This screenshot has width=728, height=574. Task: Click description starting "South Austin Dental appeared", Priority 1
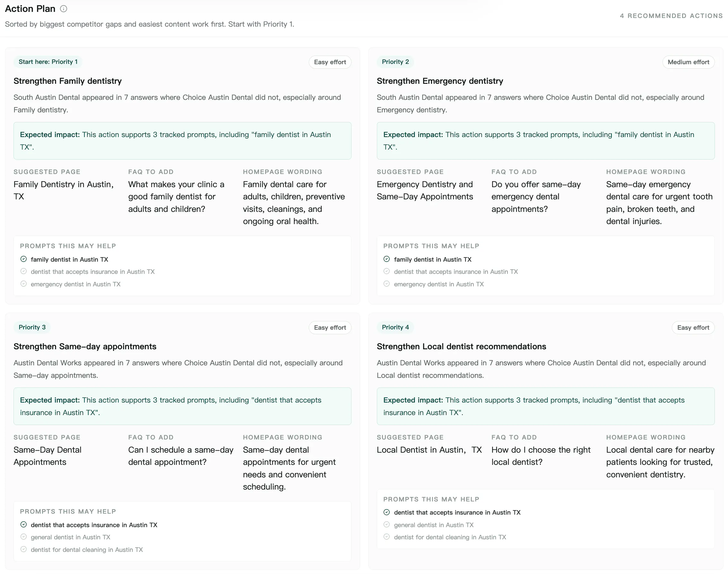coord(177,103)
